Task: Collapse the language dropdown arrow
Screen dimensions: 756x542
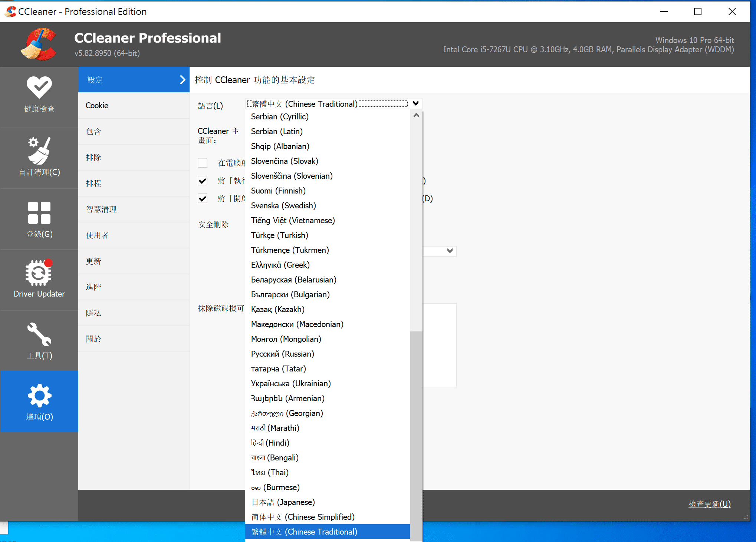Action: (x=416, y=103)
